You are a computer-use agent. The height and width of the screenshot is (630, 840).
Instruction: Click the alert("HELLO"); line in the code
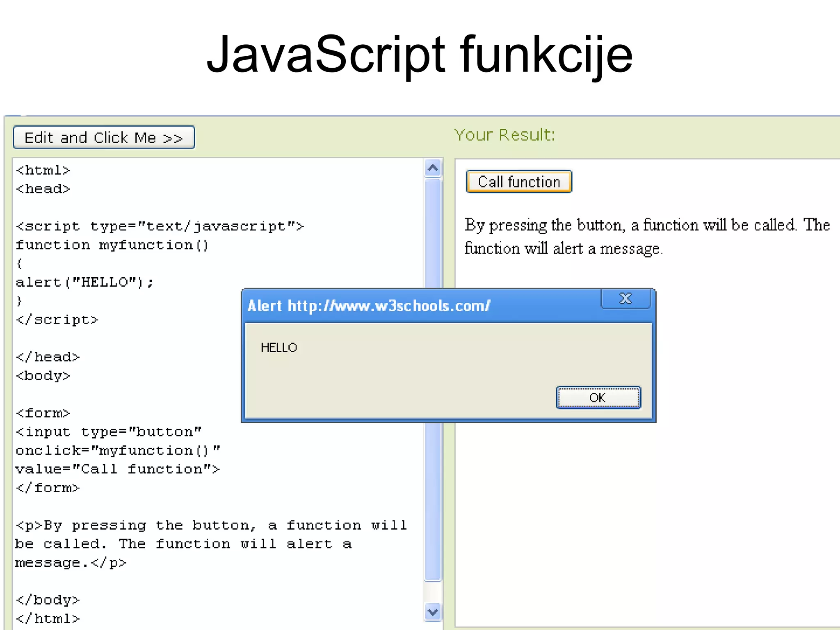point(84,282)
